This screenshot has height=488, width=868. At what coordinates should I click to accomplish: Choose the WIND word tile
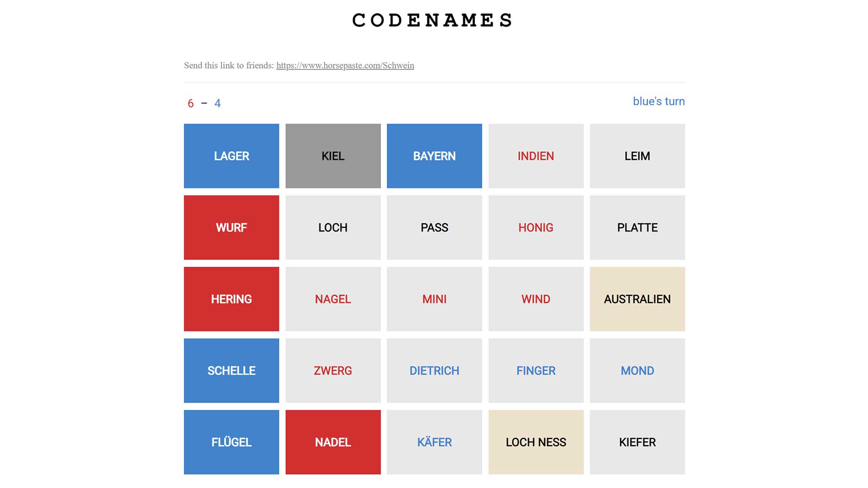[x=536, y=299]
